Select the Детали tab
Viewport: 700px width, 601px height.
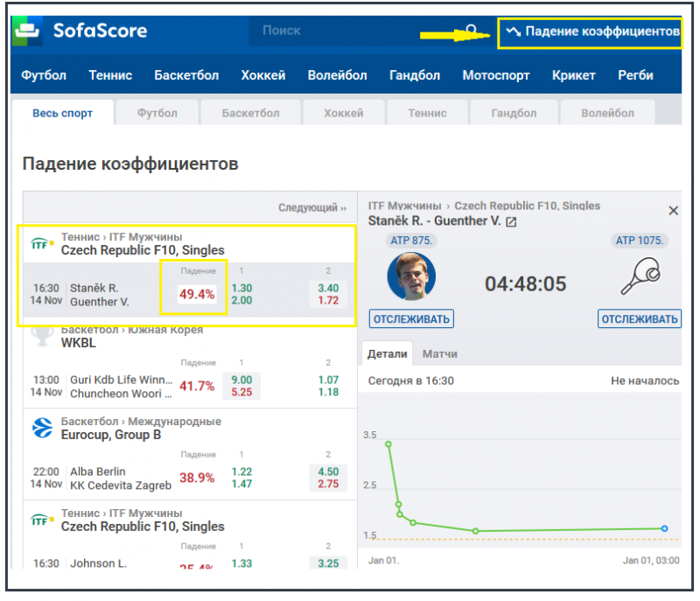387,353
